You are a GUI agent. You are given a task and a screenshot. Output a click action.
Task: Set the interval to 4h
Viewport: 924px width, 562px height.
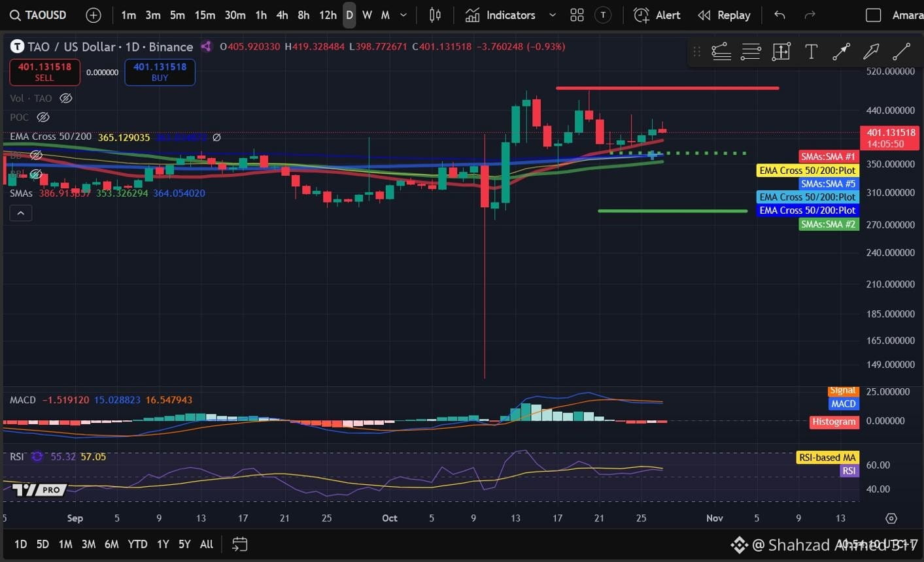tap(282, 15)
